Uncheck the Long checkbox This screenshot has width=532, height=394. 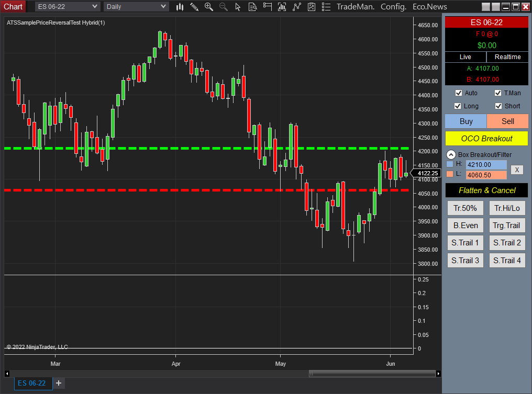coord(458,106)
